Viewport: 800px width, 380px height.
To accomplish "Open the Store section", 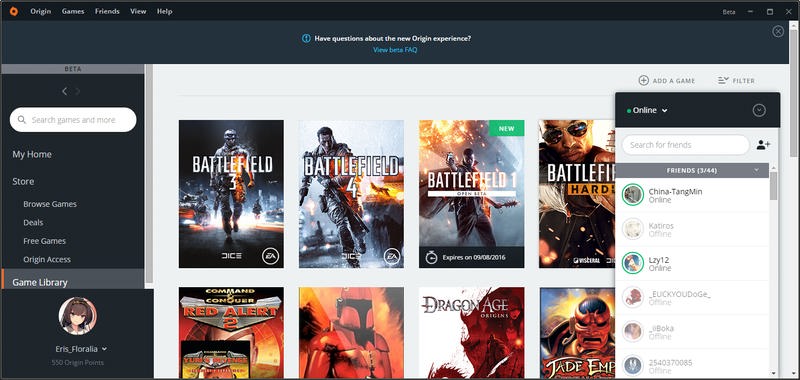I will coord(23,181).
